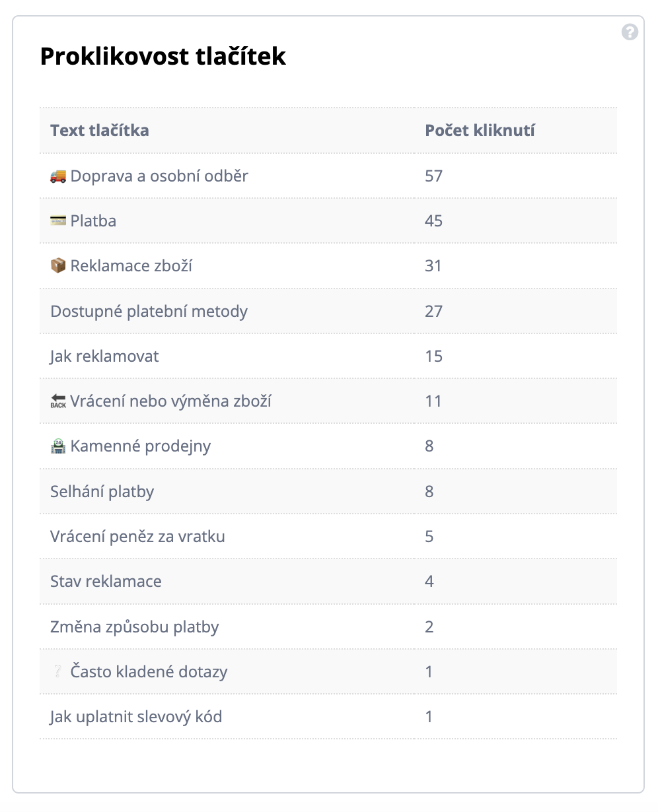
Task: Click the BACK arrow icon in table
Action: point(58,401)
